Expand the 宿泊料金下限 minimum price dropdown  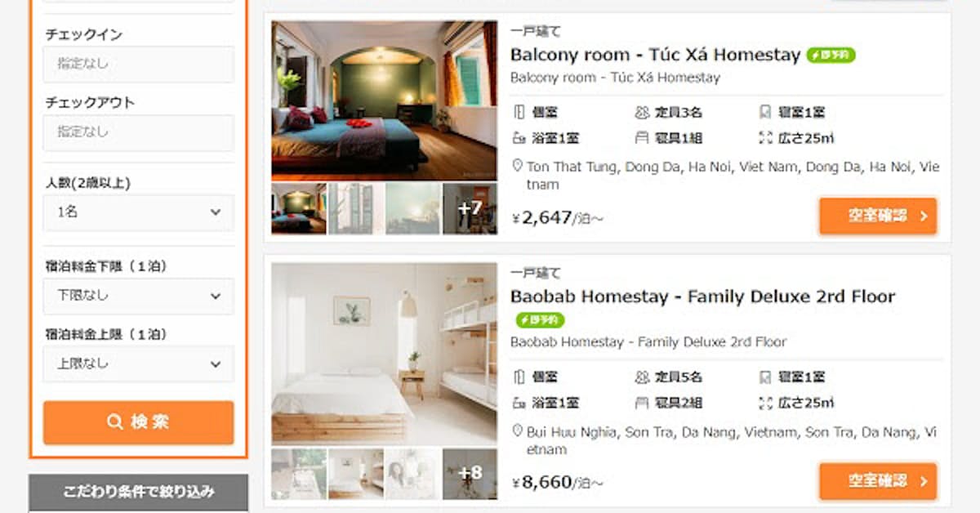(x=139, y=296)
